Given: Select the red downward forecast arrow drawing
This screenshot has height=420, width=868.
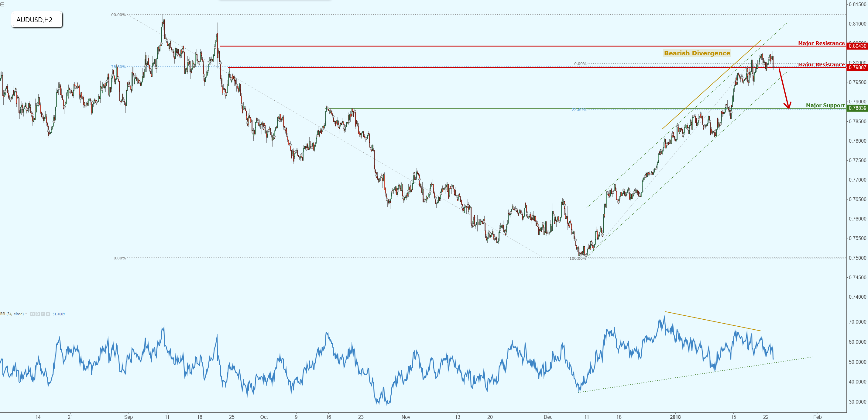Looking at the screenshot, I should pyautogui.click(x=785, y=89).
